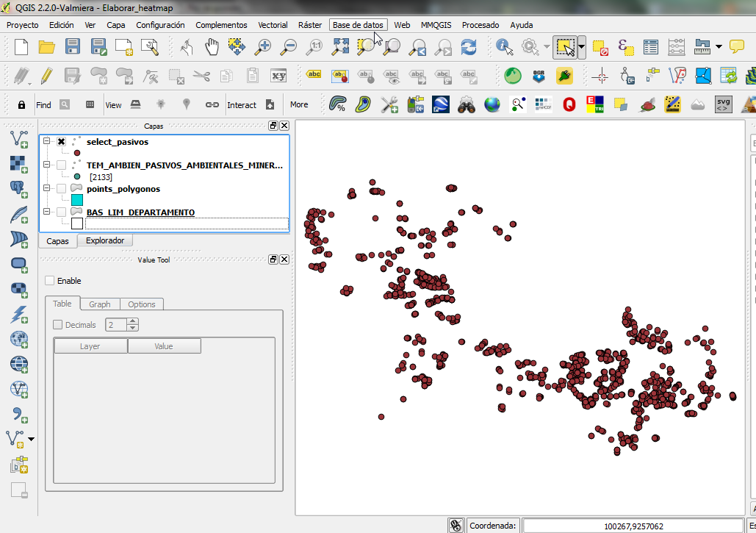756x533 pixels.
Task: Open the select features tool dropdown arrow
Action: coord(581,47)
